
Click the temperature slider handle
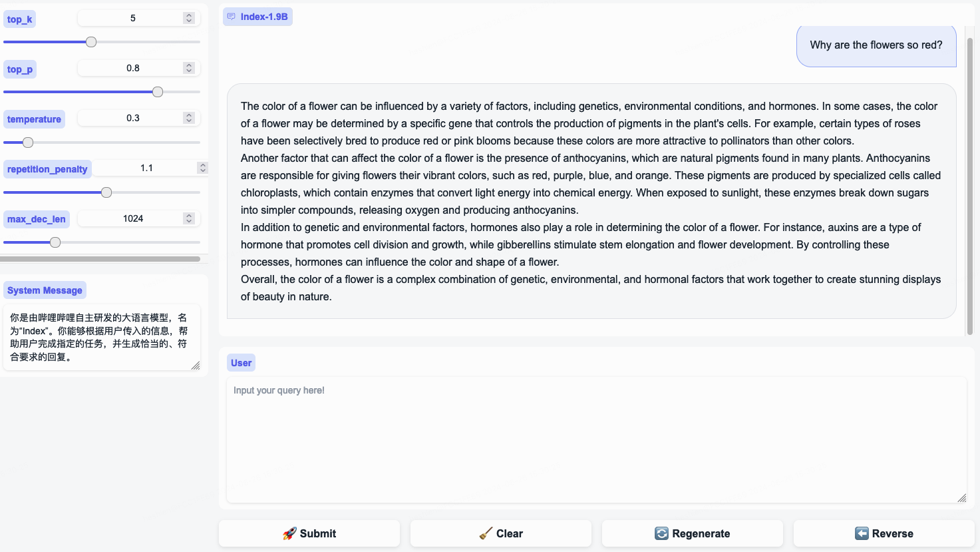[28, 142]
